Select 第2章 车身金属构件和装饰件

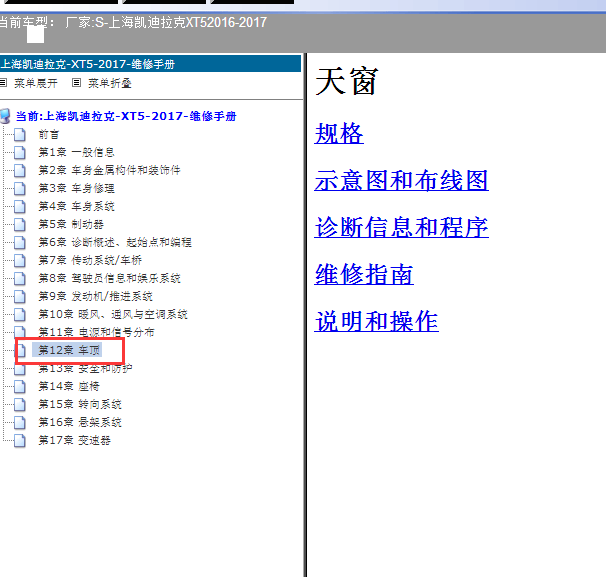[109, 170]
